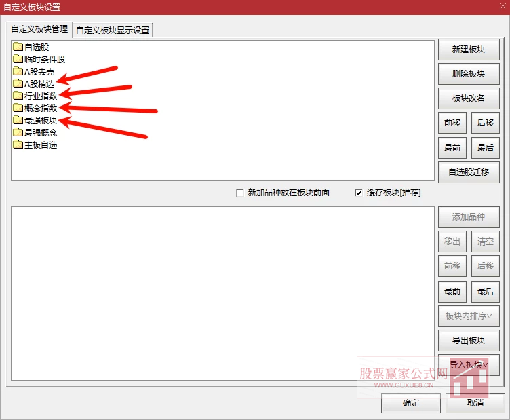
Task: Click the folder icon beside 主板自选
Action: tap(18, 145)
